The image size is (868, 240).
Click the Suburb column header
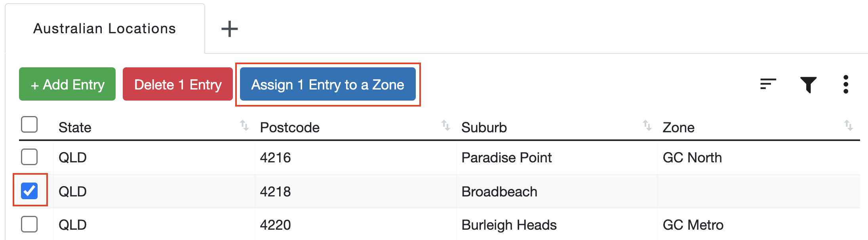tap(484, 127)
